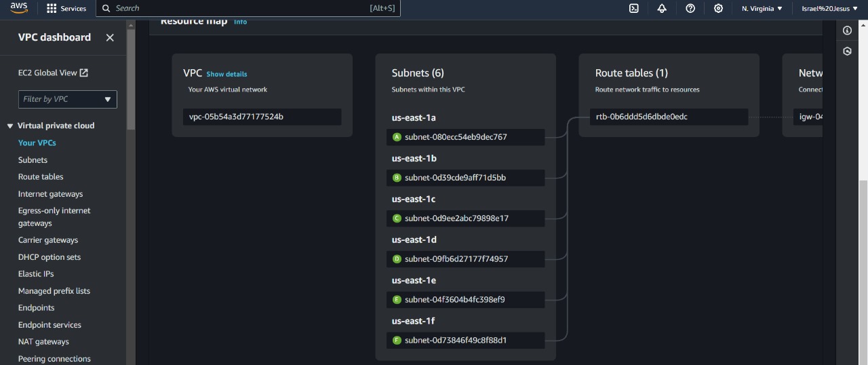This screenshot has height=365, width=868.
Task: Collapse the Virtual private cloud section
Action: click(x=10, y=126)
